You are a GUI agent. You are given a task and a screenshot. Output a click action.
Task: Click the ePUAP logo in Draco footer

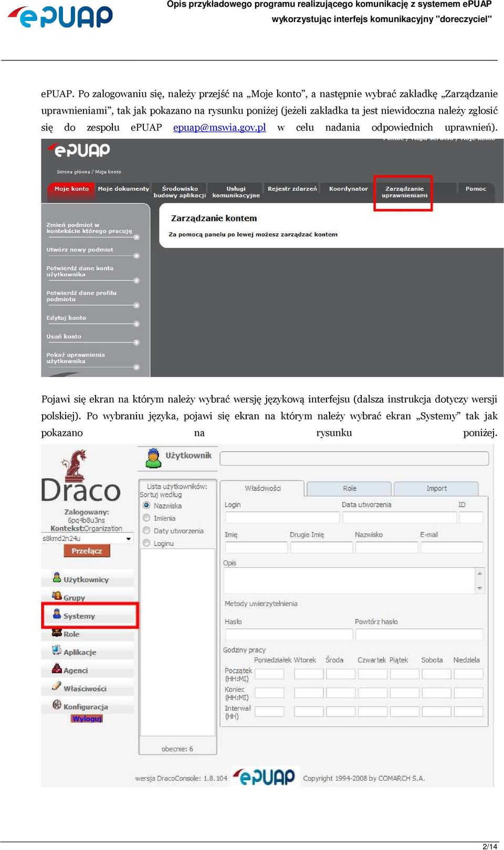pos(265,776)
